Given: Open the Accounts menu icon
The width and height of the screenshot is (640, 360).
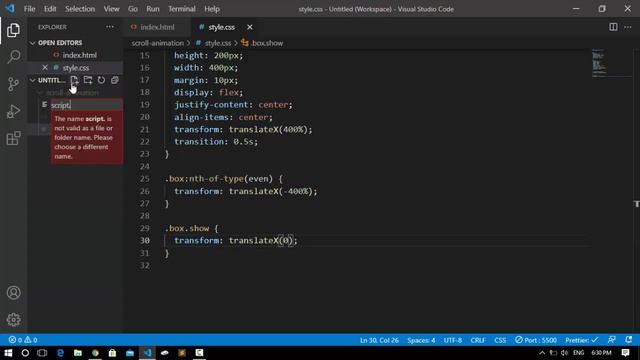Looking at the screenshot, I should [x=13, y=293].
